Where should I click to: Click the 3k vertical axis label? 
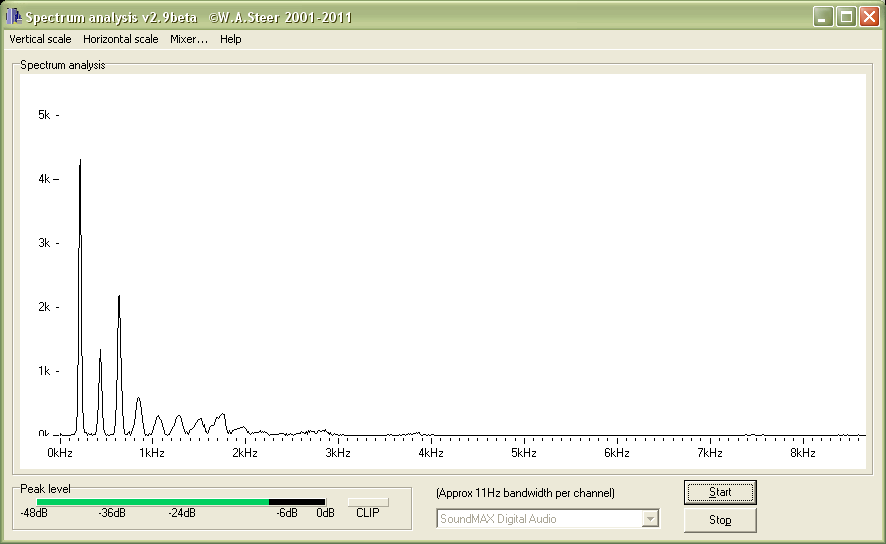44,243
